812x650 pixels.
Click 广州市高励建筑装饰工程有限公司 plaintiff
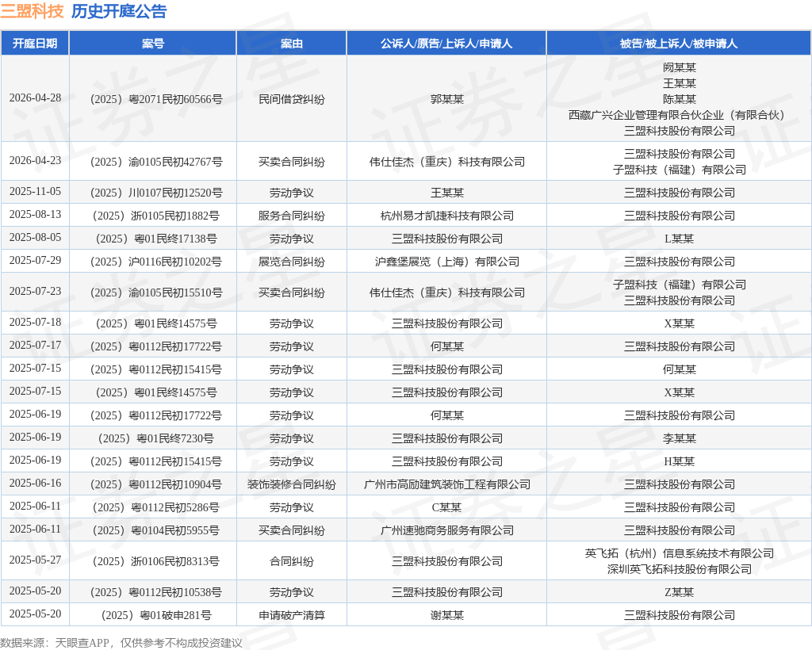pos(447,484)
